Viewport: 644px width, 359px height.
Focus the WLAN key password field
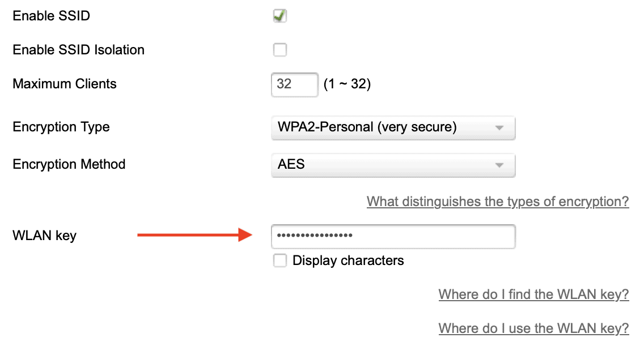pos(393,236)
